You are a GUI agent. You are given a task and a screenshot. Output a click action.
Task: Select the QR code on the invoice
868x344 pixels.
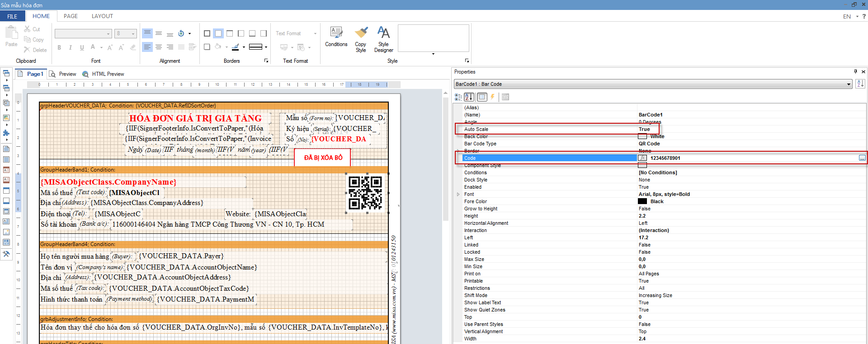point(365,193)
